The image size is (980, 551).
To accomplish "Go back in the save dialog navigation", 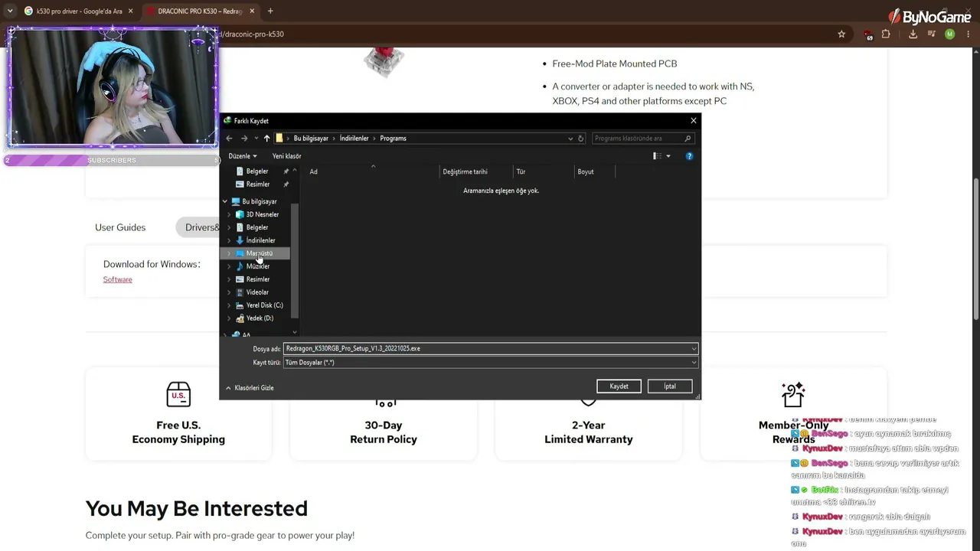I will [229, 139].
